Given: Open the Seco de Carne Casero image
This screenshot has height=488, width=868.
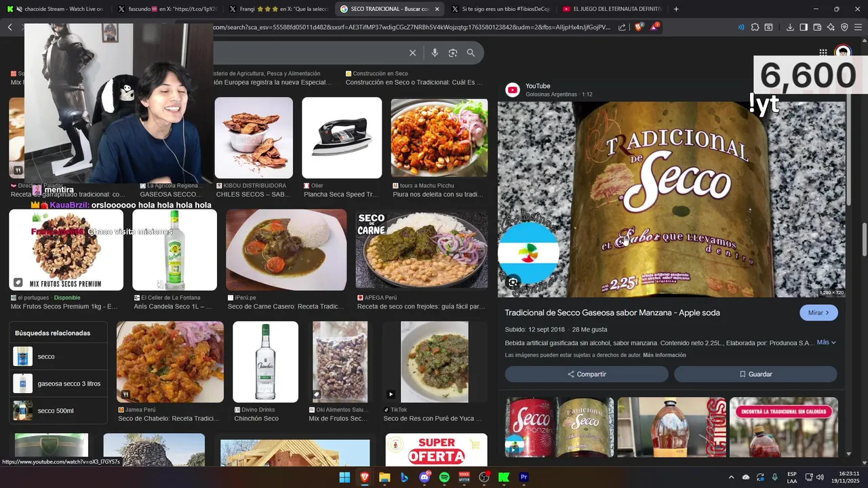Looking at the screenshot, I should tap(286, 249).
